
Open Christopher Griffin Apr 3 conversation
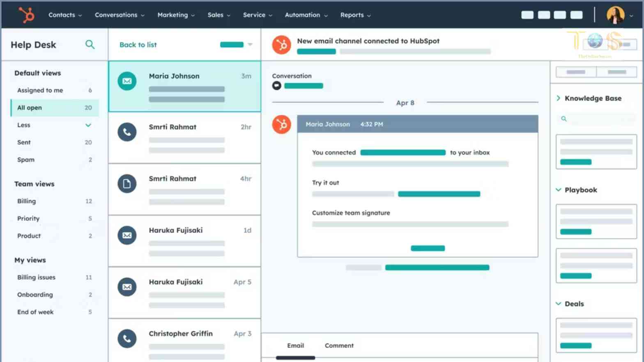184,341
